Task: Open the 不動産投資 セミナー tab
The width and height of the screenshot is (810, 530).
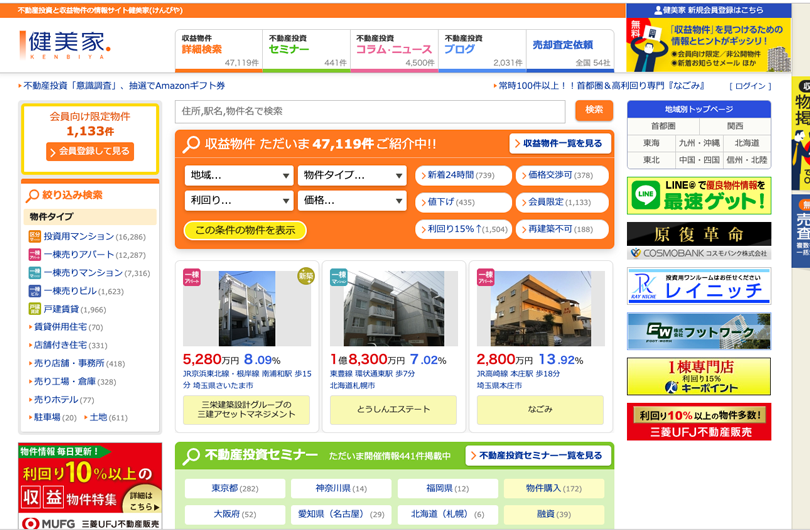Action: pos(306,51)
